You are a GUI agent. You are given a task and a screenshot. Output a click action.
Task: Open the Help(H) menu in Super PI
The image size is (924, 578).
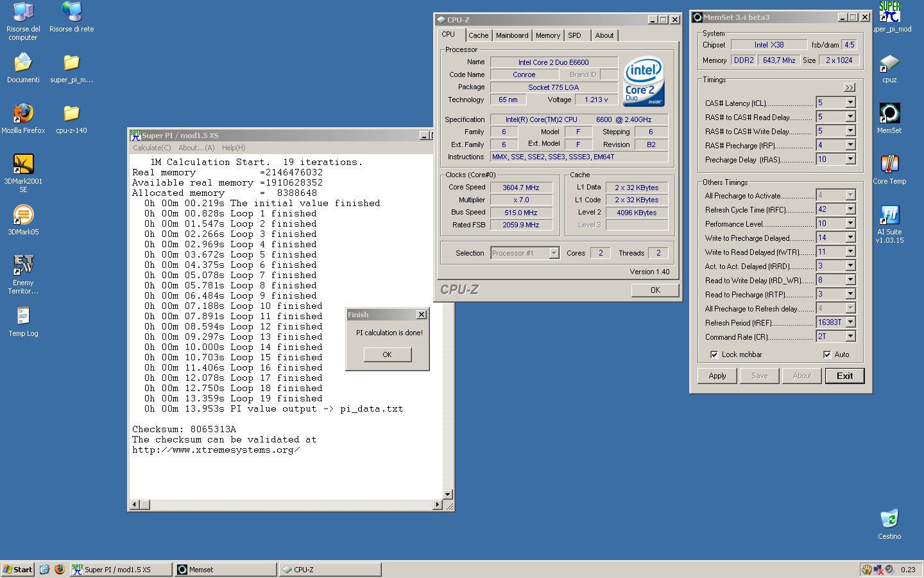(x=234, y=148)
